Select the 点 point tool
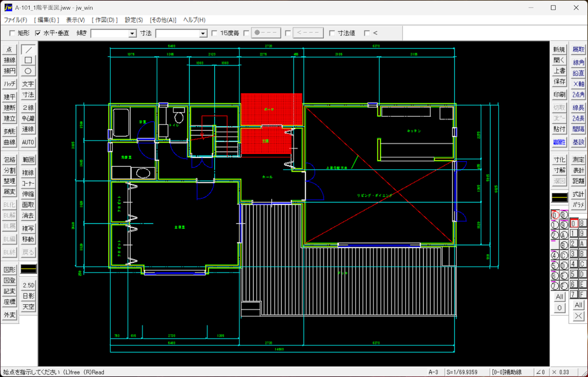This screenshot has height=377, width=588. coord(9,50)
